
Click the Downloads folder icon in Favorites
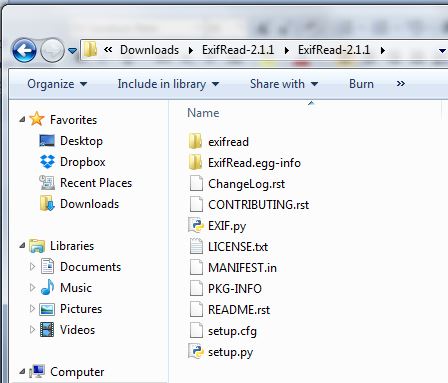47,204
